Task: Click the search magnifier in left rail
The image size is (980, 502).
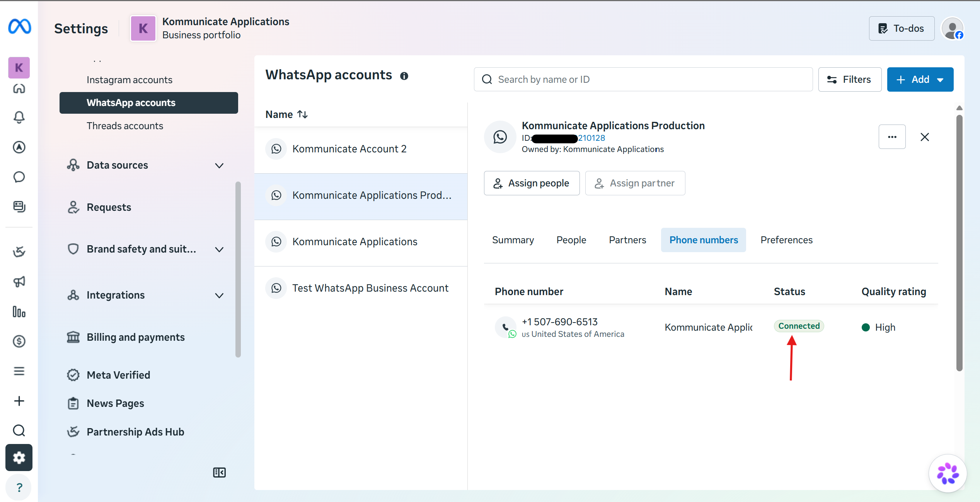Action: (19, 430)
